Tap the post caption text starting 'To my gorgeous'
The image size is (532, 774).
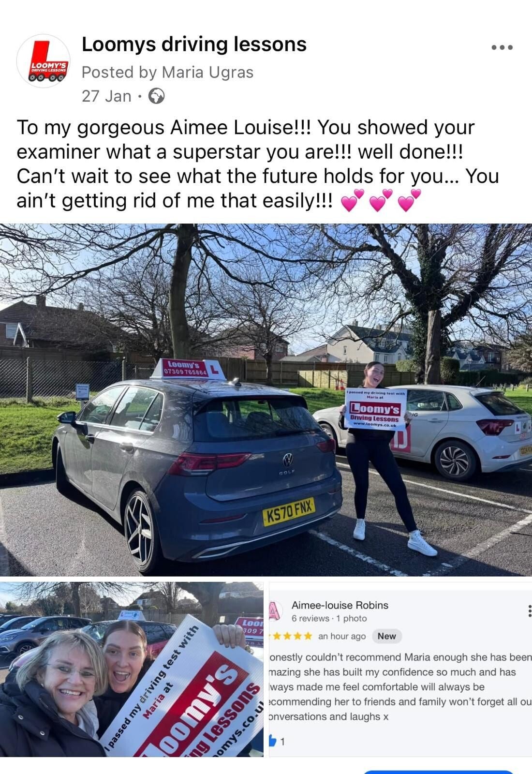(x=258, y=164)
